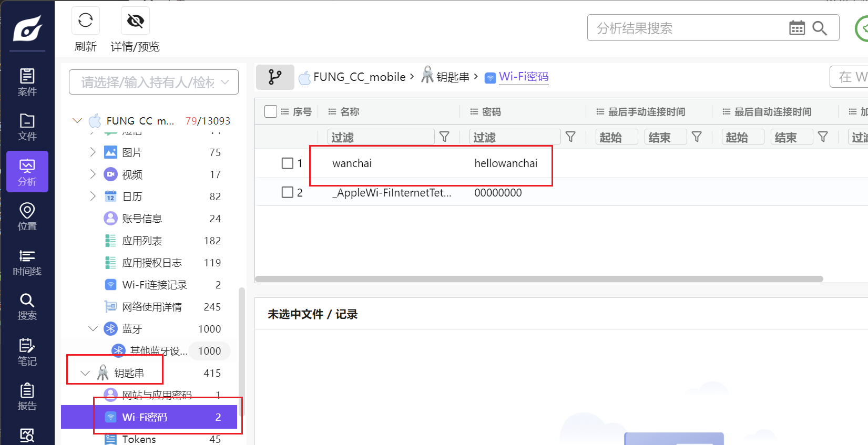This screenshot has width=868, height=445.
Task: Open the Location (位置) sidebar section
Action: (27, 217)
